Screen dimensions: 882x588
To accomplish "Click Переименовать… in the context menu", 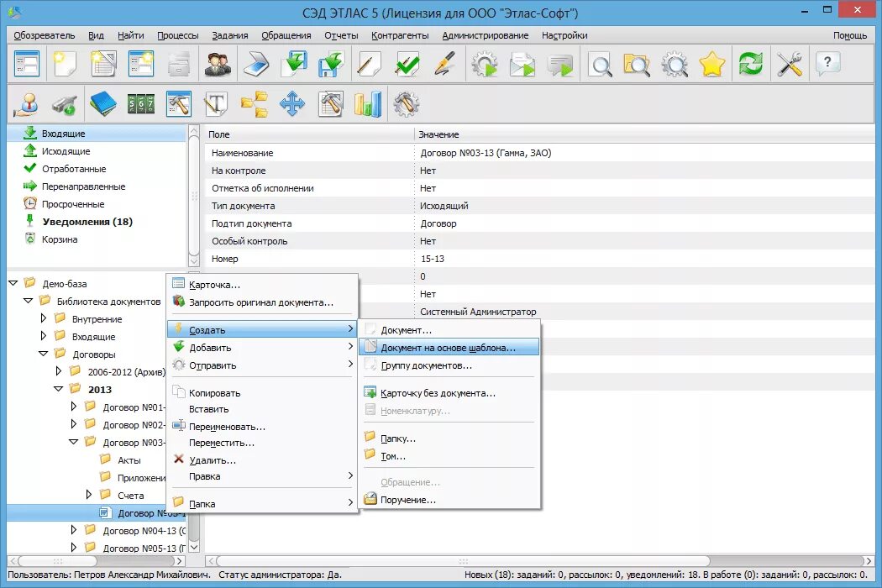I will pos(262,427).
